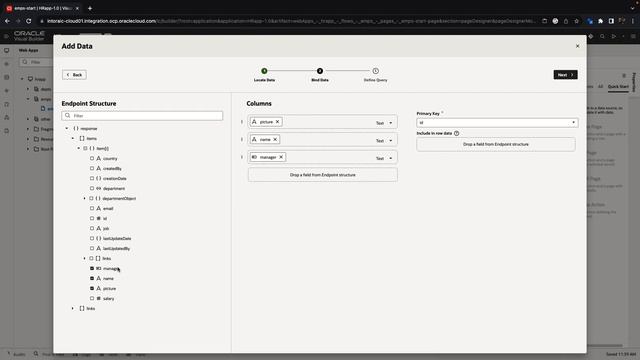
Task: Open the Primary Key dropdown
Action: pos(497,122)
